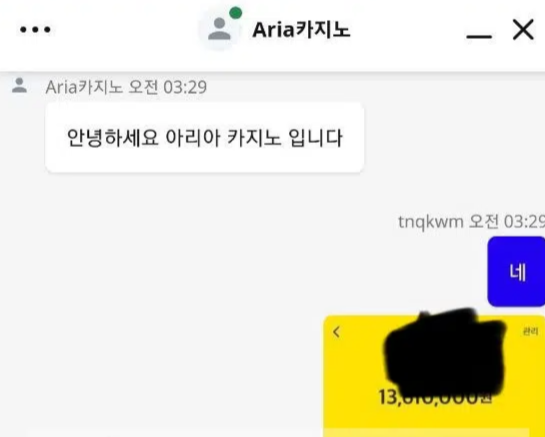Click the Aria카지노 sender name above the greeting
Screen dimensions: 545x437
pos(84,87)
